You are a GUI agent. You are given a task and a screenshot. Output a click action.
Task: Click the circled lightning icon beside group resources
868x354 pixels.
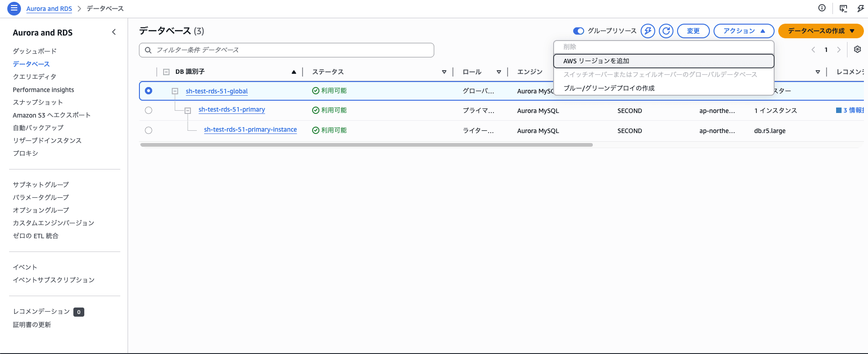click(648, 31)
